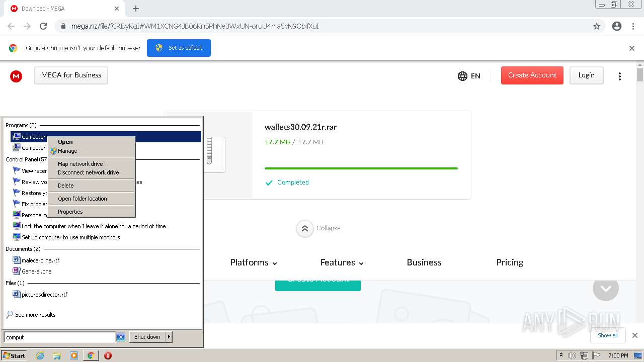Image resolution: width=644 pixels, height=362 pixels.
Task: Click the Completed status text
Action: coord(293,183)
